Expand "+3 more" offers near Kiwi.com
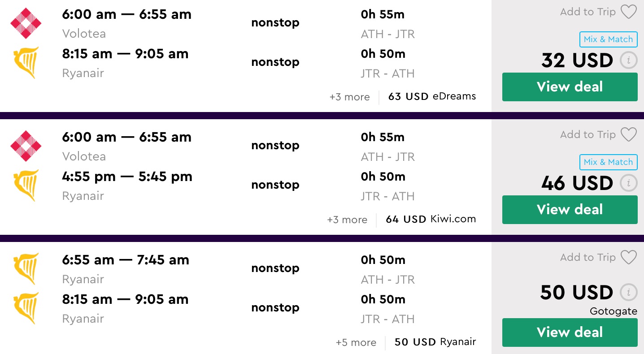This screenshot has height=354, width=644. pyautogui.click(x=347, y=220)
